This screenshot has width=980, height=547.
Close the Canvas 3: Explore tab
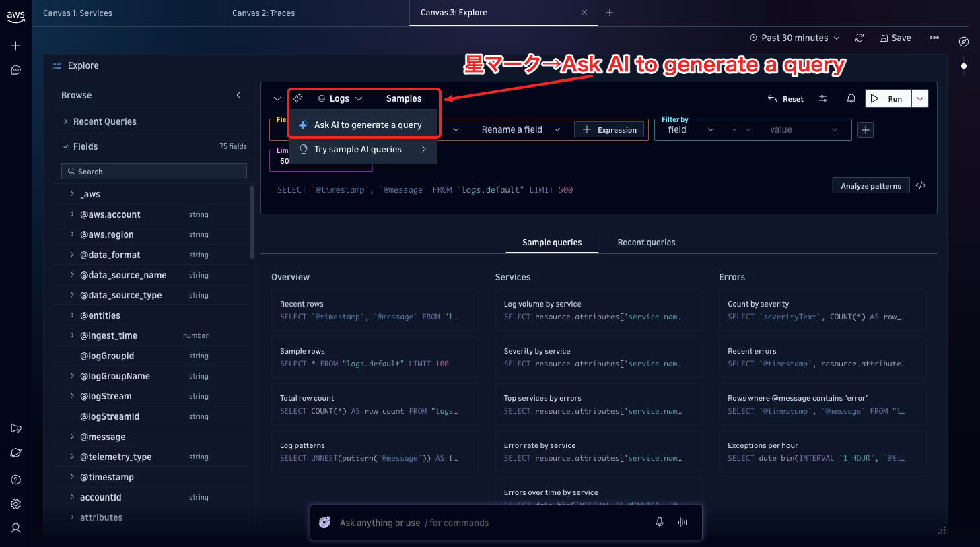coord(584,13)
